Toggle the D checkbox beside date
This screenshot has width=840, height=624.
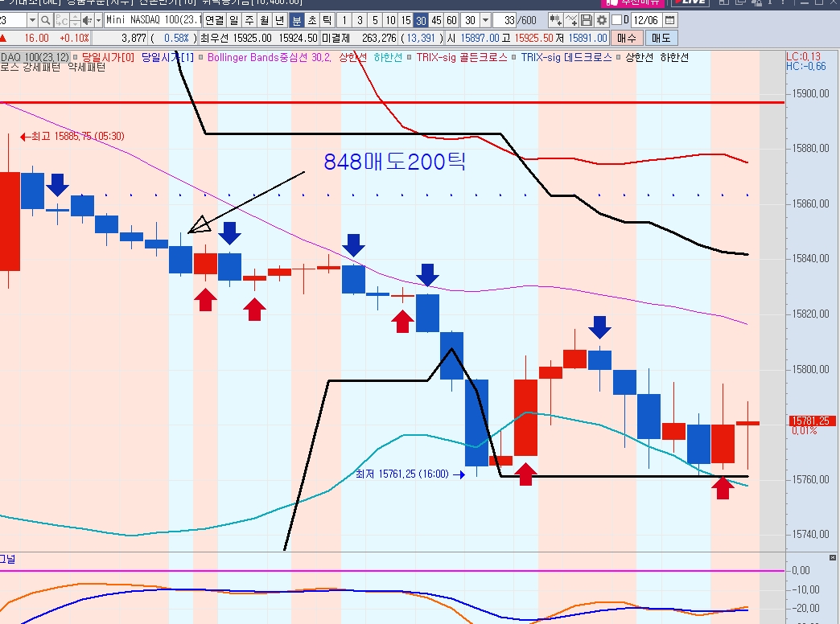[x=616, y=20]
